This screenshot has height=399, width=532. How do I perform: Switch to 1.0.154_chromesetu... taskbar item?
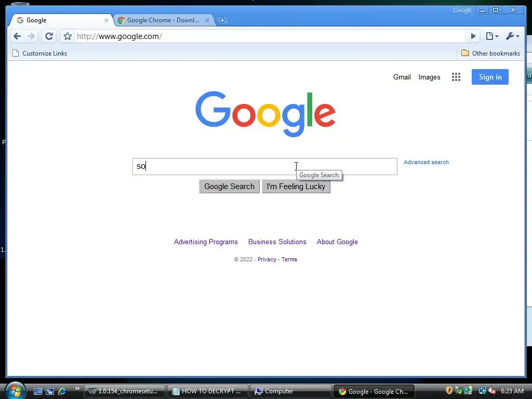(125, 391)
